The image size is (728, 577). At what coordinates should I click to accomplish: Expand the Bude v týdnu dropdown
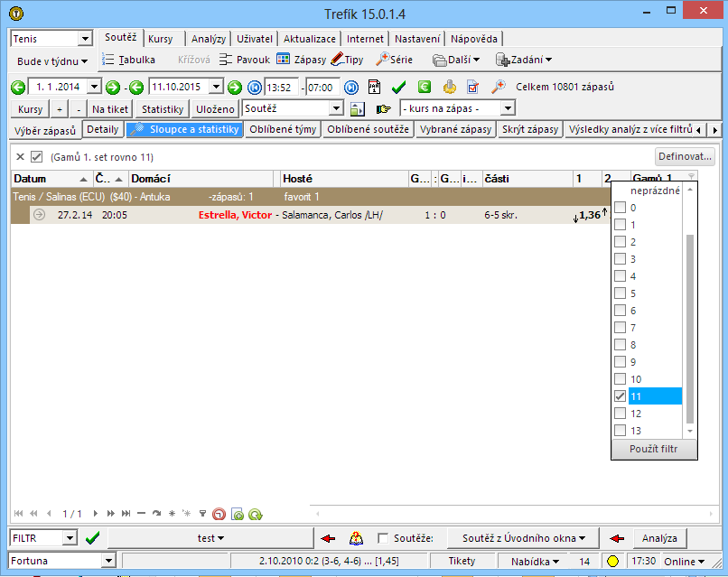tap(52, 61)
